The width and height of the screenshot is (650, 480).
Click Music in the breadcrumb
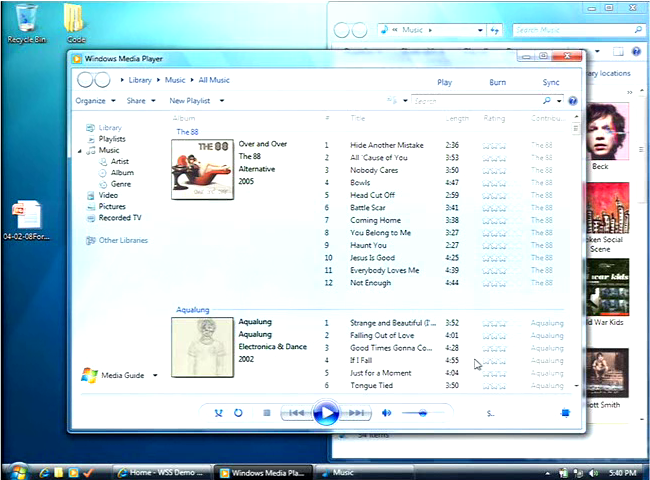(175, 80)
